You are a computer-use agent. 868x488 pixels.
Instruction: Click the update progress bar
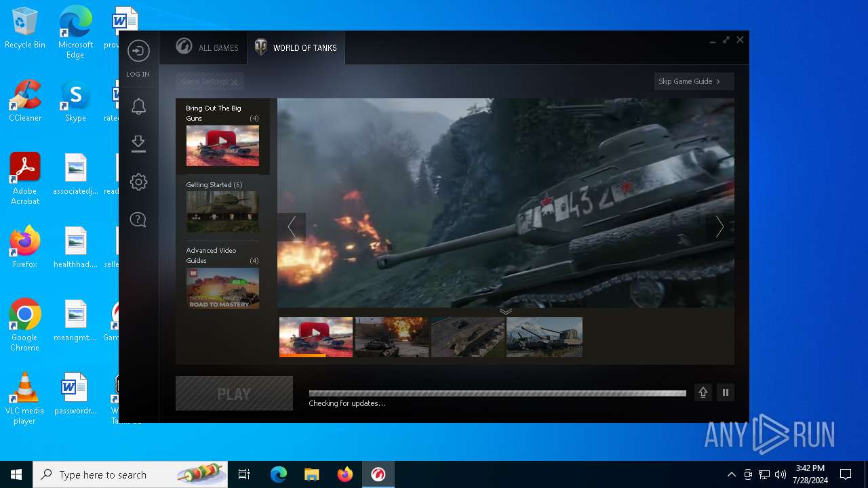497,393
